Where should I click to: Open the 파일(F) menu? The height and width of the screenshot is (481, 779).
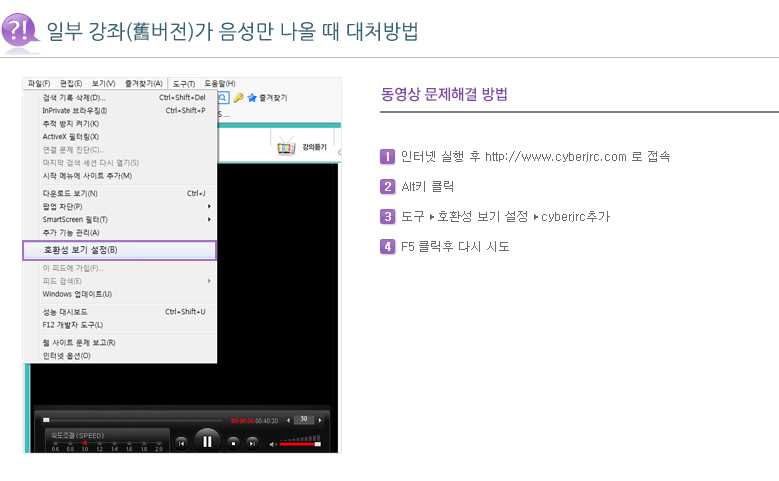tap(39, 83)
